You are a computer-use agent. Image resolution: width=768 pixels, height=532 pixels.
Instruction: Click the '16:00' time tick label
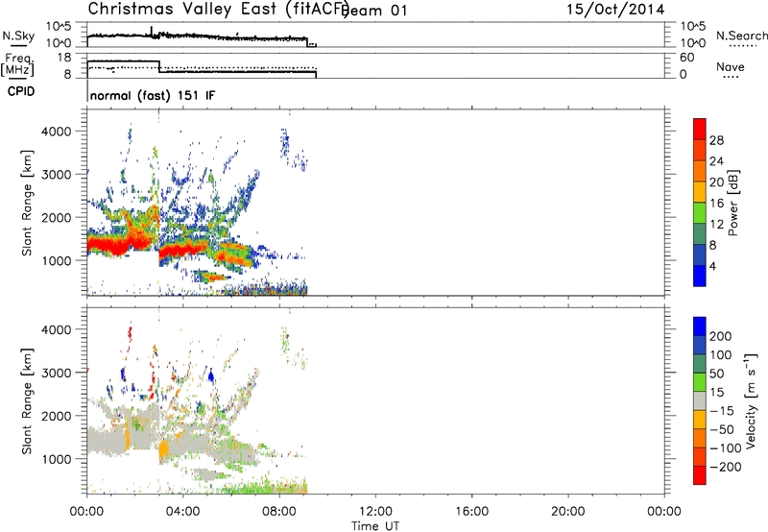click(471, 512)
